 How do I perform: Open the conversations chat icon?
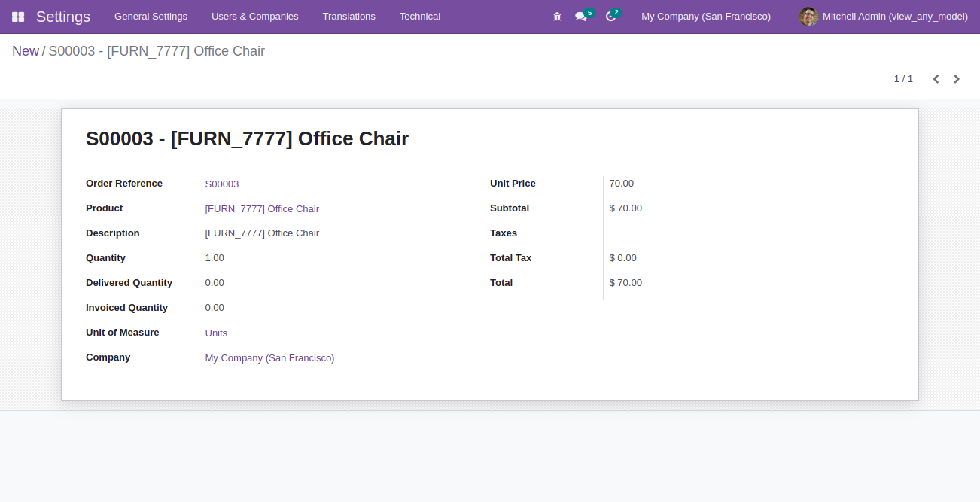(x=581, y=17)
